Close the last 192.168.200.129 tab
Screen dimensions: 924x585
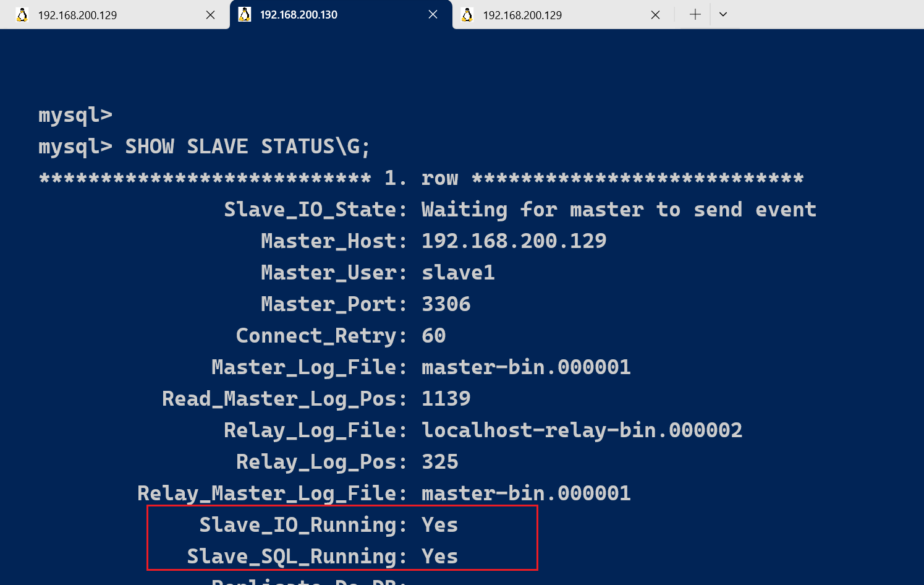[x=655, y=15]
